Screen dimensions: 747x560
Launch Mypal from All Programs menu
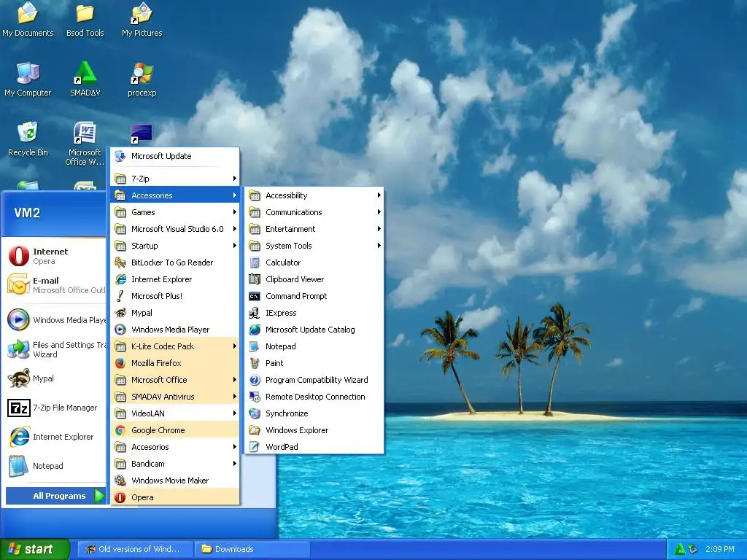click(175, 313)
